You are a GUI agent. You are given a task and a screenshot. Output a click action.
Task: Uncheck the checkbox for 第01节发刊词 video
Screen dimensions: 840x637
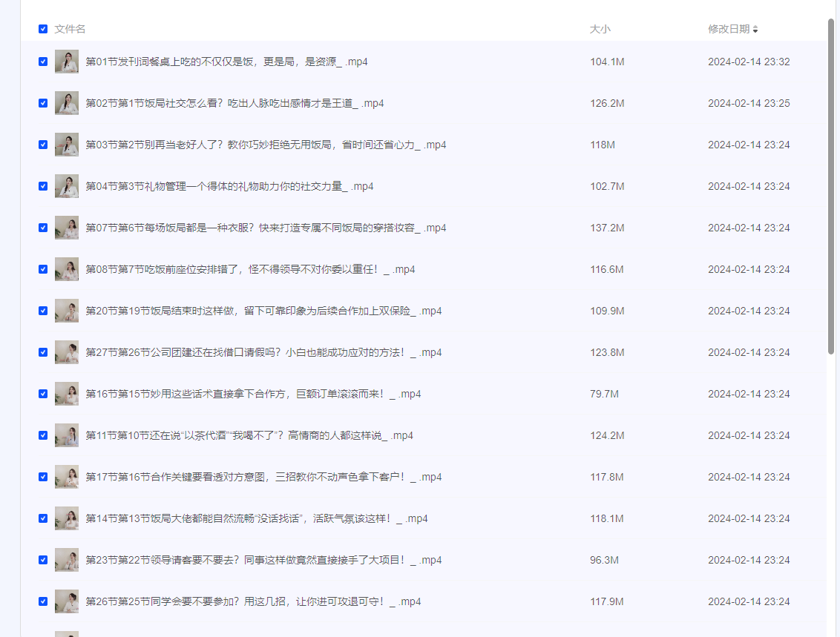43,62
